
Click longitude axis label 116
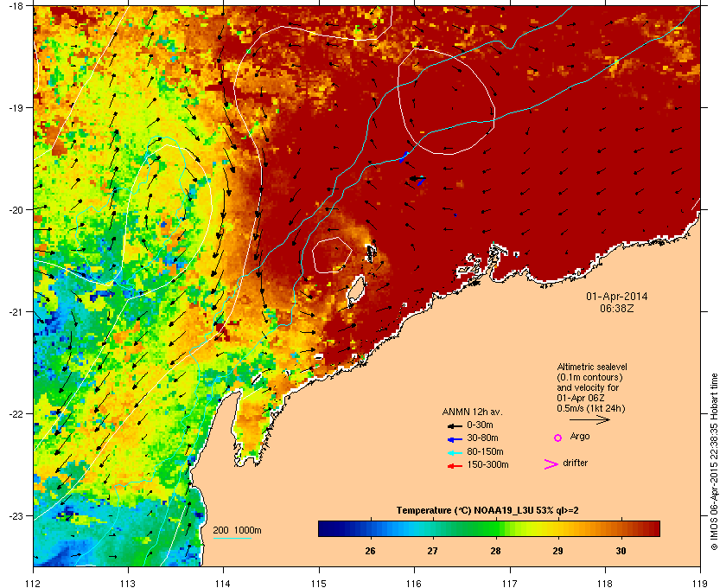[414, 584]
